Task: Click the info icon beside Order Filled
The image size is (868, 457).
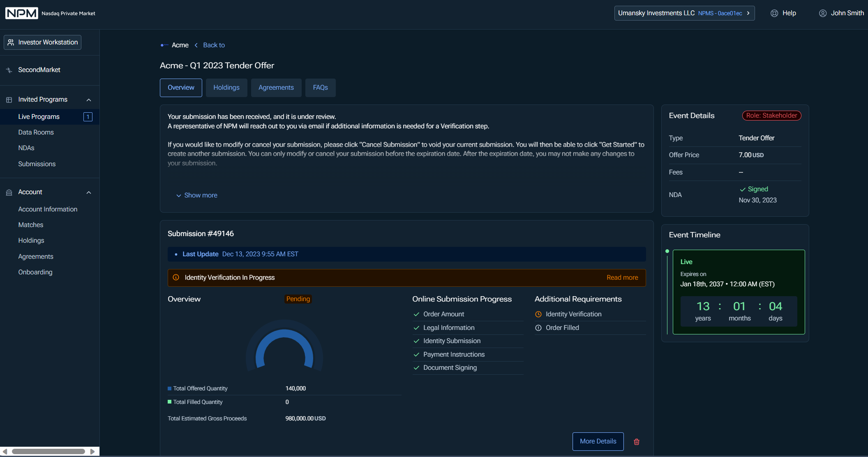Action: pos(538,328)
